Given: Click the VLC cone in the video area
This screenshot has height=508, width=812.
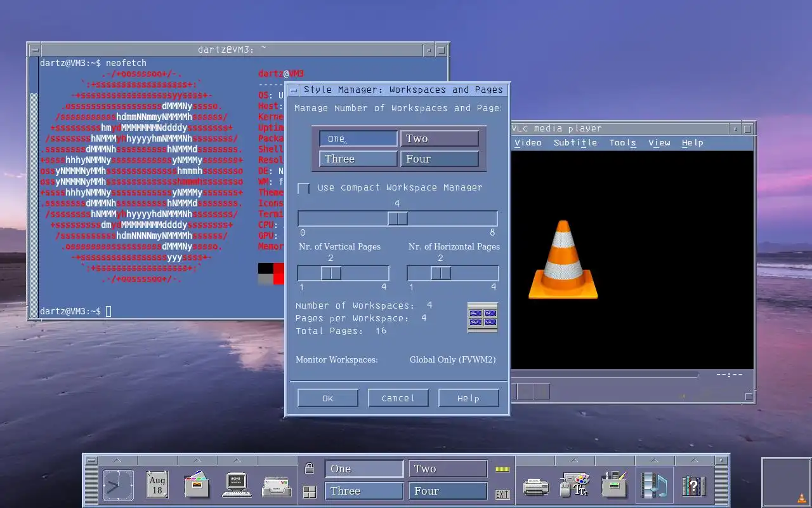Looking at the screenshot, I should [563, 260].
